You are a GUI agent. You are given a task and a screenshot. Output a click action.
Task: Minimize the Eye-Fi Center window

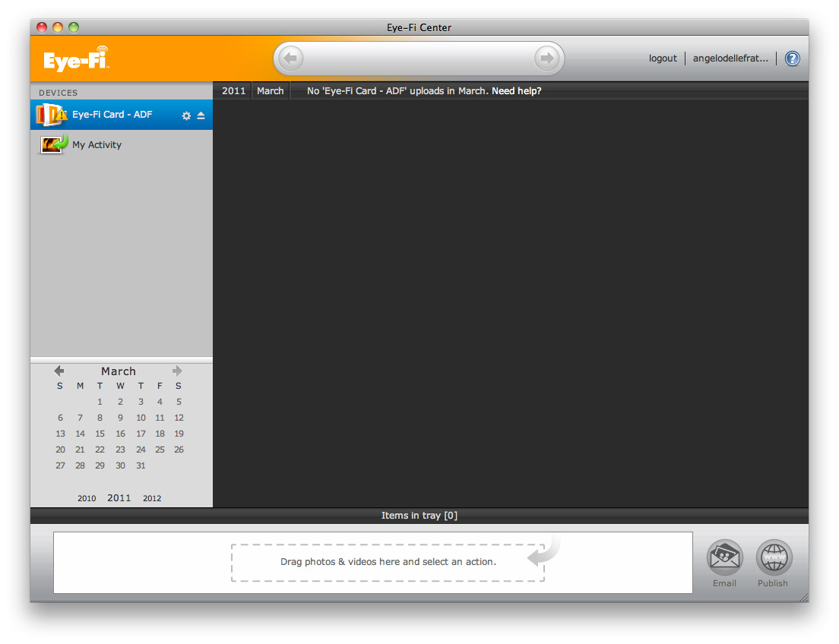58,27
